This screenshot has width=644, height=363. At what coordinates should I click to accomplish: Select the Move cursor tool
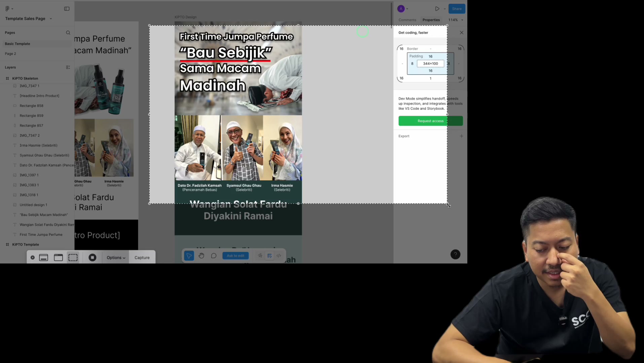tap(189, 256)
